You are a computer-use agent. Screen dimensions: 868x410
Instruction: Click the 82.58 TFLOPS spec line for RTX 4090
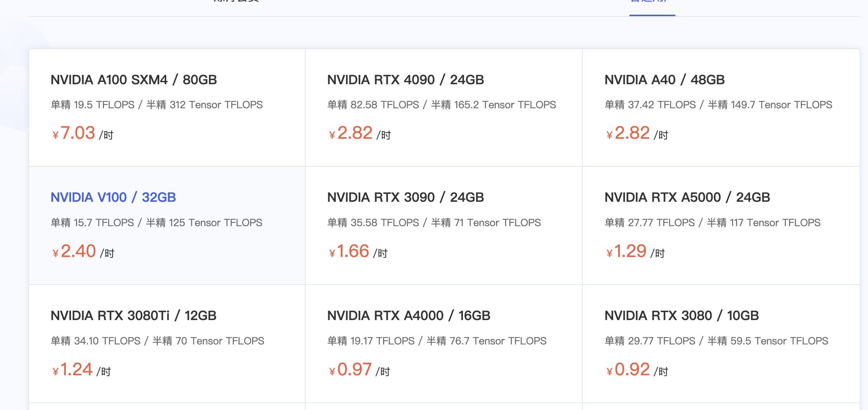point(442,105)
